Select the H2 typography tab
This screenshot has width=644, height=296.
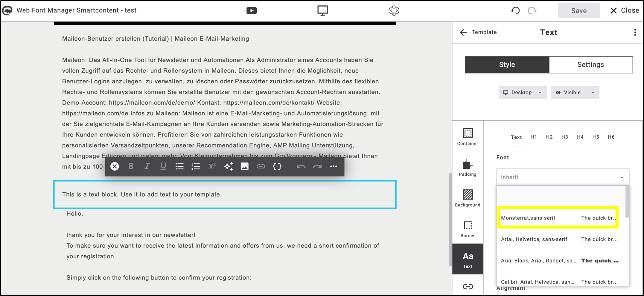coord(549,137)
